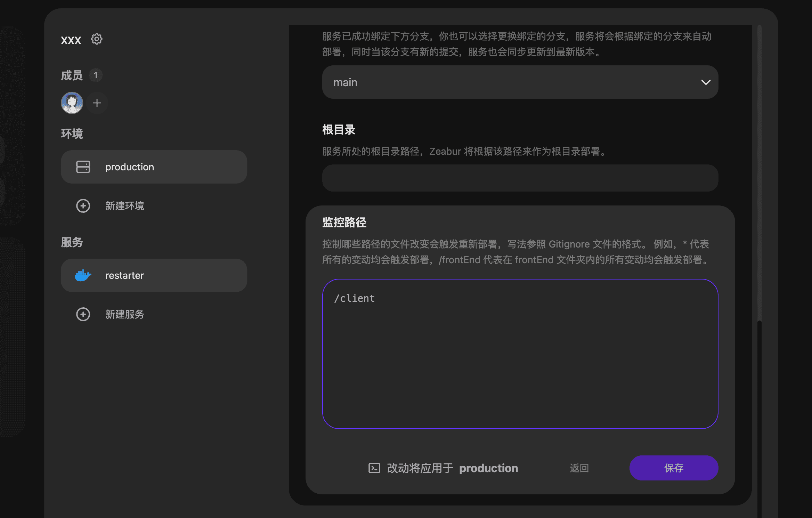The image size is (812, 518).
Task: Click the restarter Docker whale icon
Action: click(x=83, y=275)
